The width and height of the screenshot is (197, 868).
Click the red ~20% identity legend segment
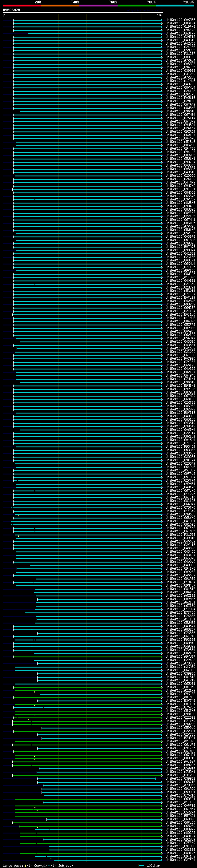[22, 6]
